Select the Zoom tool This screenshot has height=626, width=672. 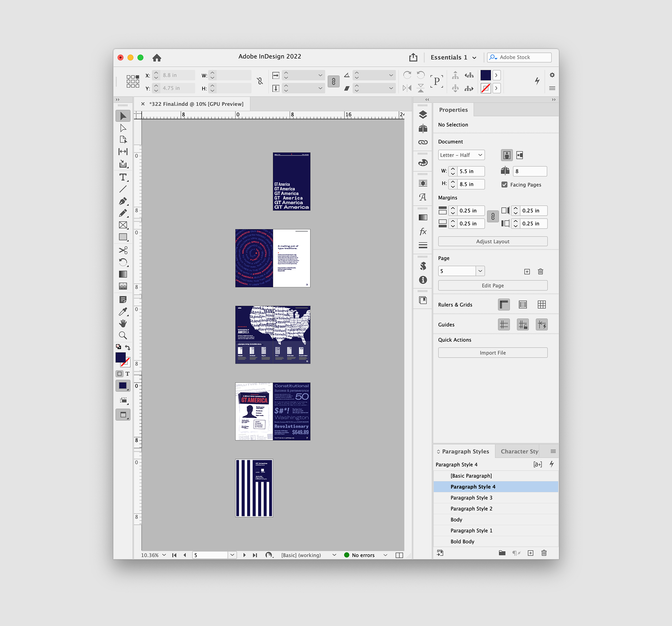(123, 335)
